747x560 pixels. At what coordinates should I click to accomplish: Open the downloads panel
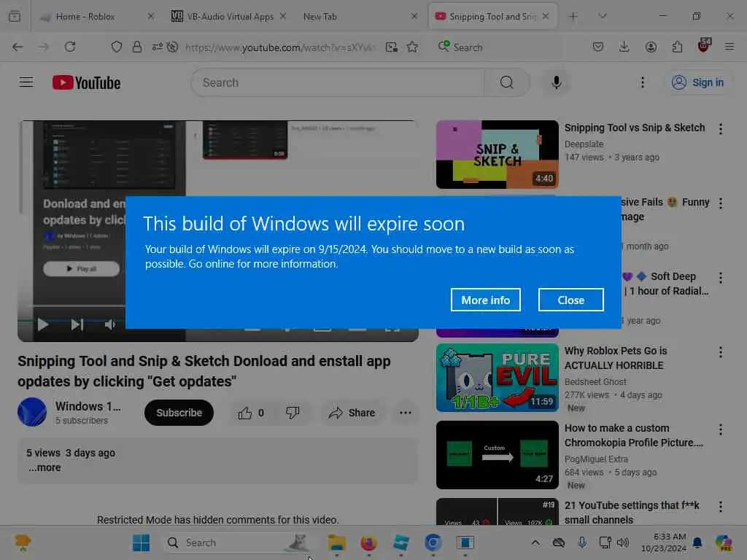(x=624, y=47)
